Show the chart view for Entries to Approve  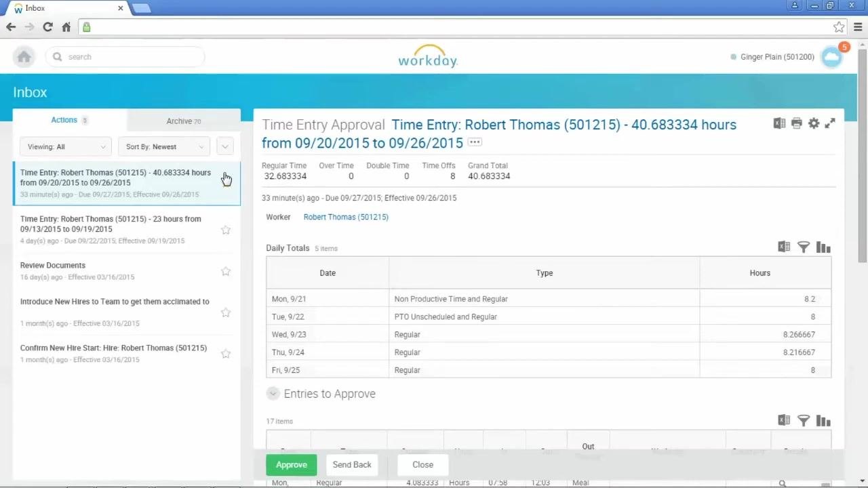[x=823, y=421]
